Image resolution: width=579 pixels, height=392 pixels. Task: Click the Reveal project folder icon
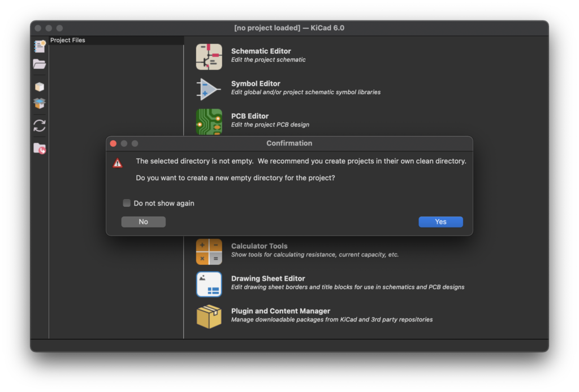click(x=40, y=149)
